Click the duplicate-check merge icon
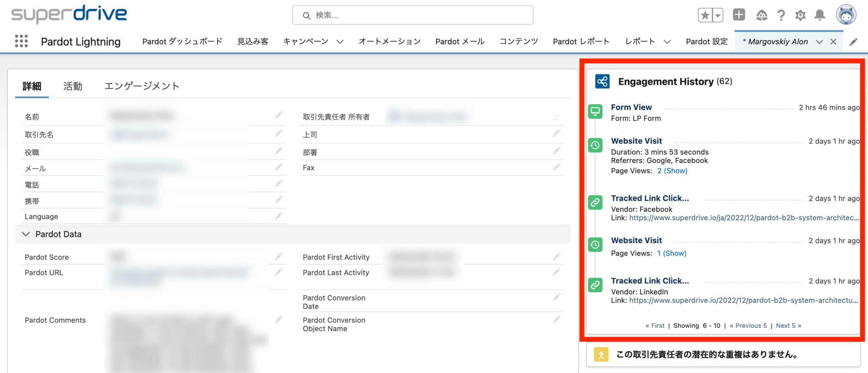The height and width of the screenshot is (373, 868). (x=601, y=355)
